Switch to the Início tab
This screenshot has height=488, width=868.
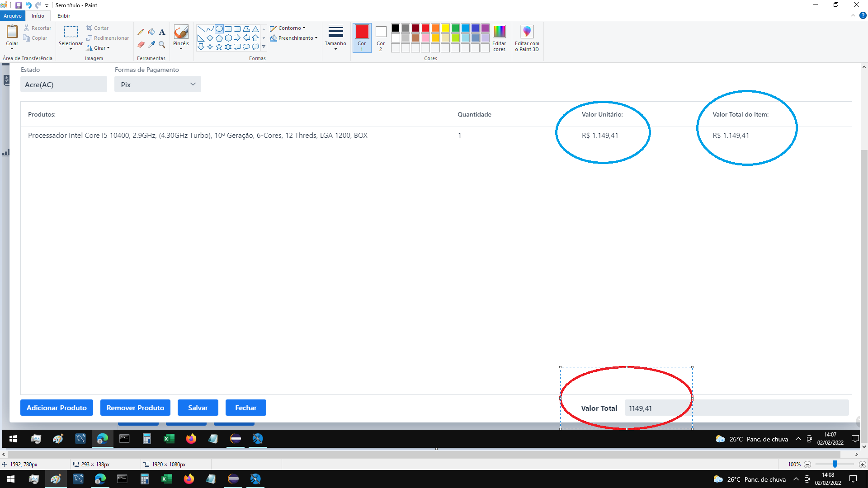point(38,16)
